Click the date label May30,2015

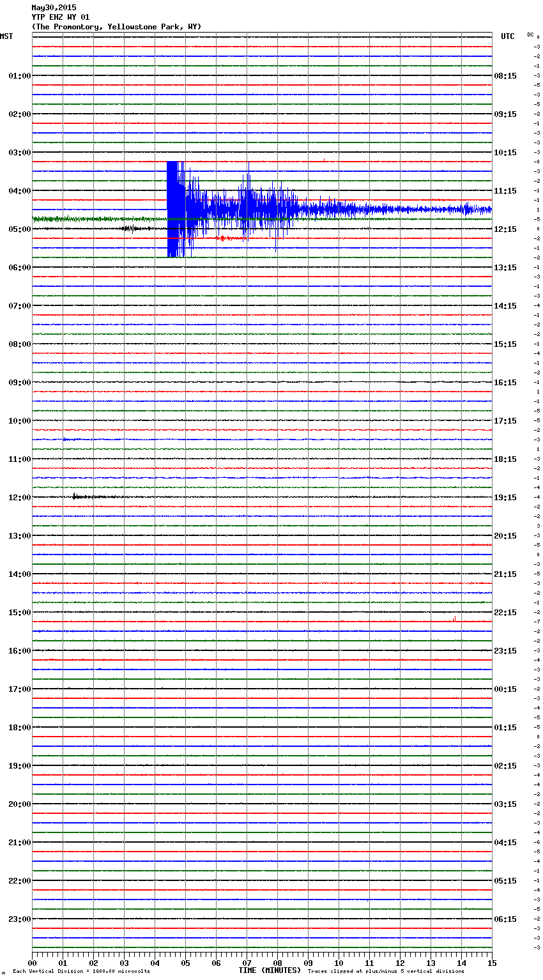(x=54, y=8)
